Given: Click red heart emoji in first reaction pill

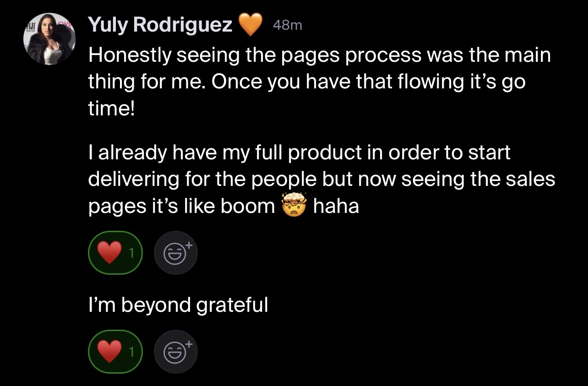Looking at the screenshot, I should [x=110, y=253].
